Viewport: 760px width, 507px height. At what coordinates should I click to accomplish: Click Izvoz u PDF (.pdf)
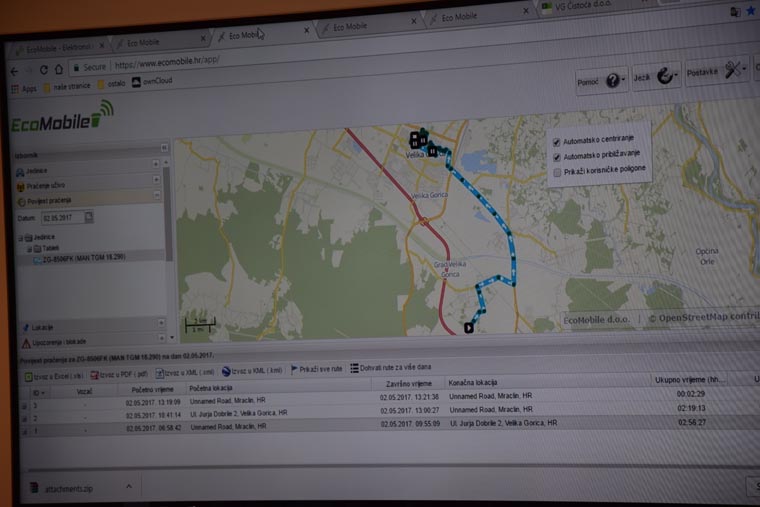119,374
